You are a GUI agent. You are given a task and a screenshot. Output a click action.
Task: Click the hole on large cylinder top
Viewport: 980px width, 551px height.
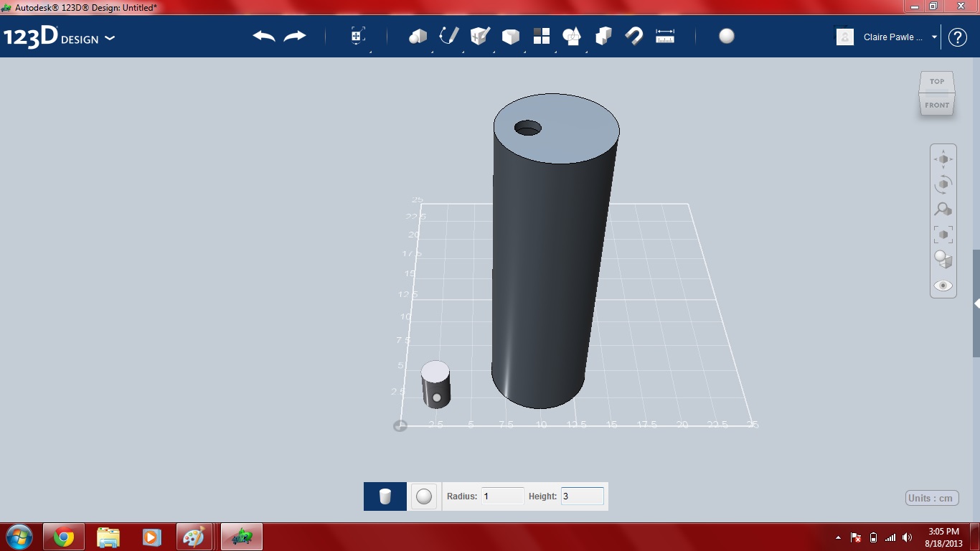[x=528, y=128]
